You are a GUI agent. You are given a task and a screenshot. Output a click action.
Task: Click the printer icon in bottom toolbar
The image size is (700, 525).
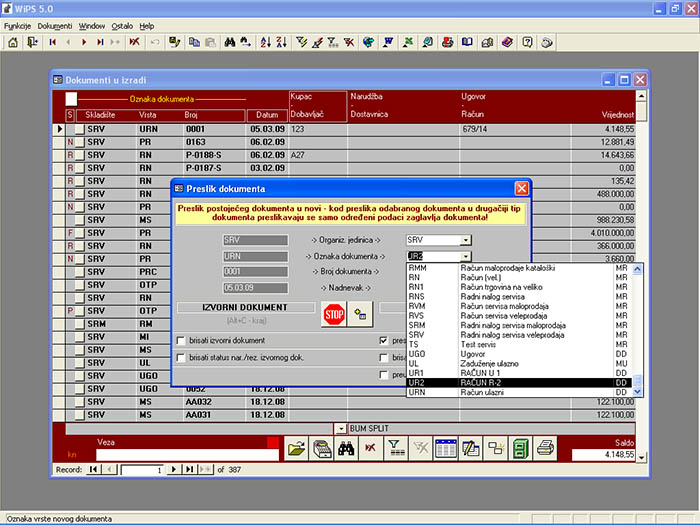tap(545, 447)
